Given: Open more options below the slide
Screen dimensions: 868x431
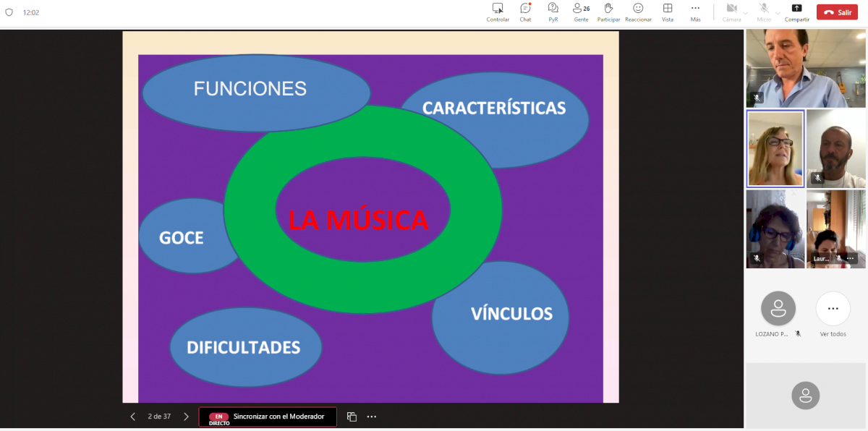Looking at the screenshot, I should pos(372,417).
